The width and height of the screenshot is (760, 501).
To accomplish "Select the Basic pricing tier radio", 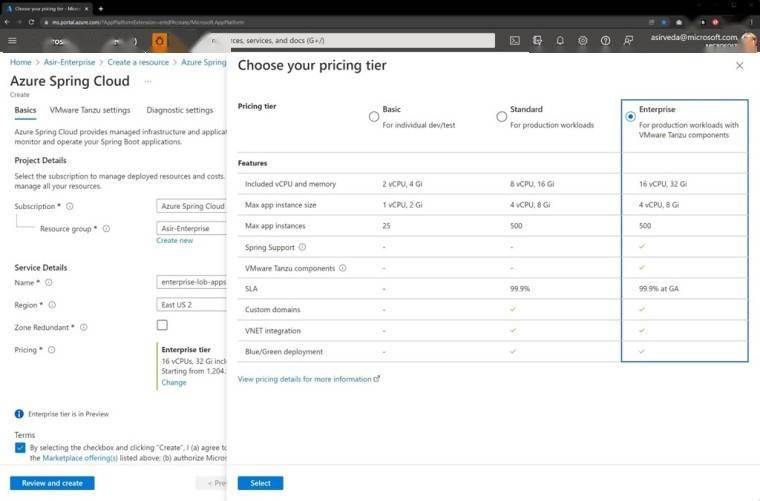I will pos(374,117).
